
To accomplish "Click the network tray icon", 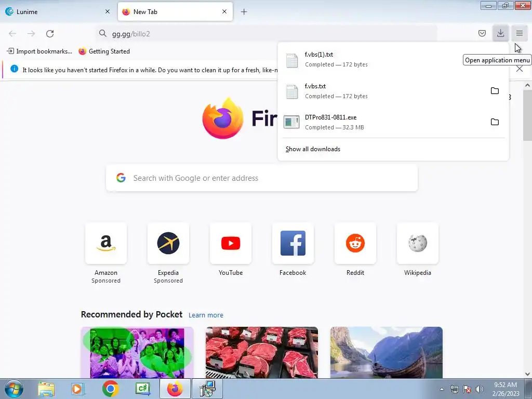I will pyautogui.click(x=454, y=389).
